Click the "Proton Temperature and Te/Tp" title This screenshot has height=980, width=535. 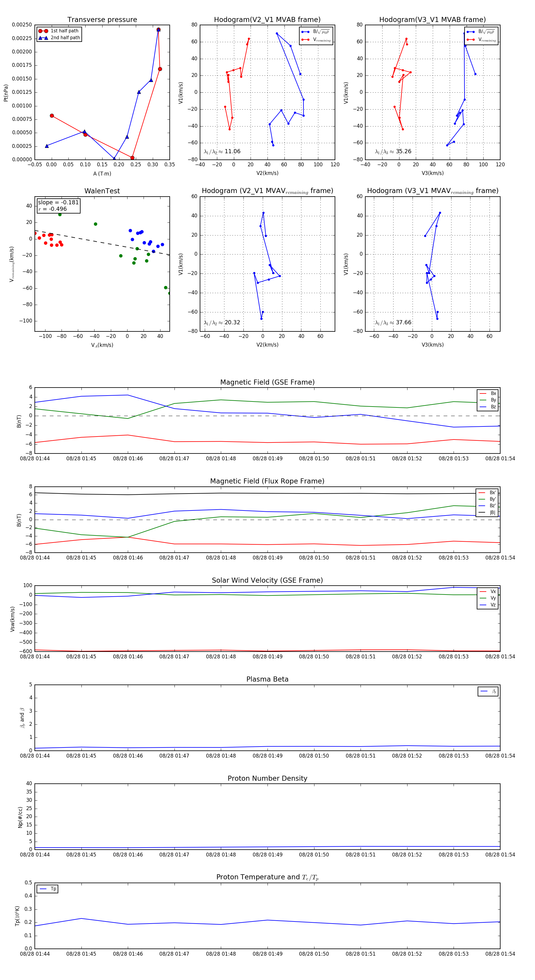[267, 877]
